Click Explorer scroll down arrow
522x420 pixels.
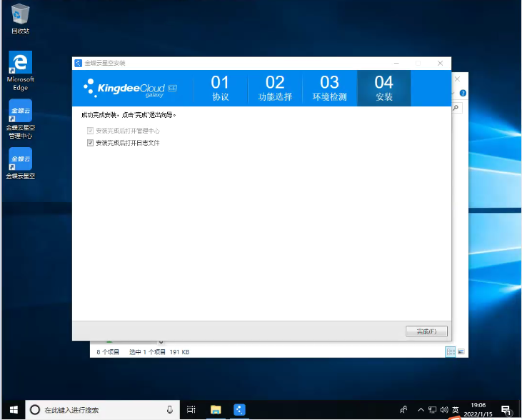click(x=161, y=342)
